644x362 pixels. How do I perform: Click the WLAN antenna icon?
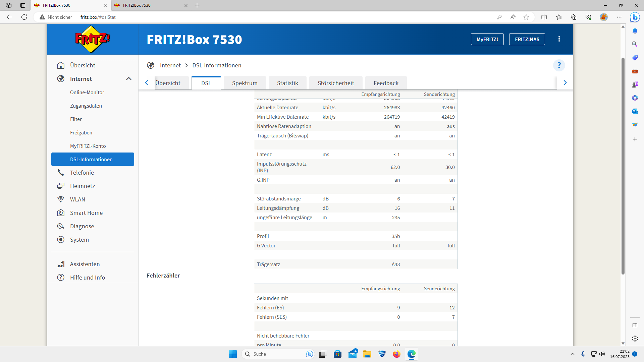point(61,199)
